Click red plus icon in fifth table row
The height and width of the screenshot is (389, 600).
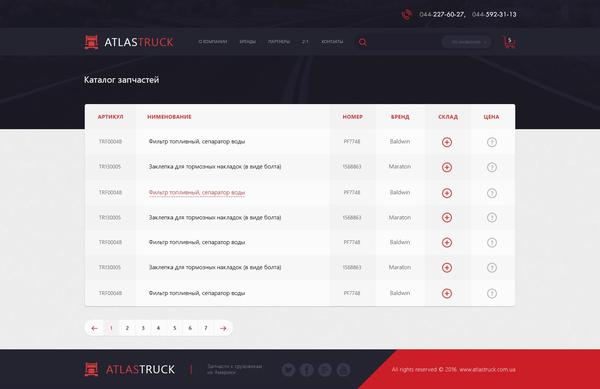click(447, 243)
